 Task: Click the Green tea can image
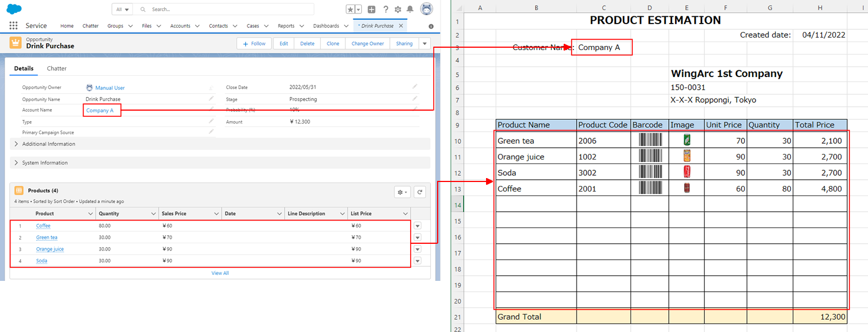click(x=686, y=139)
